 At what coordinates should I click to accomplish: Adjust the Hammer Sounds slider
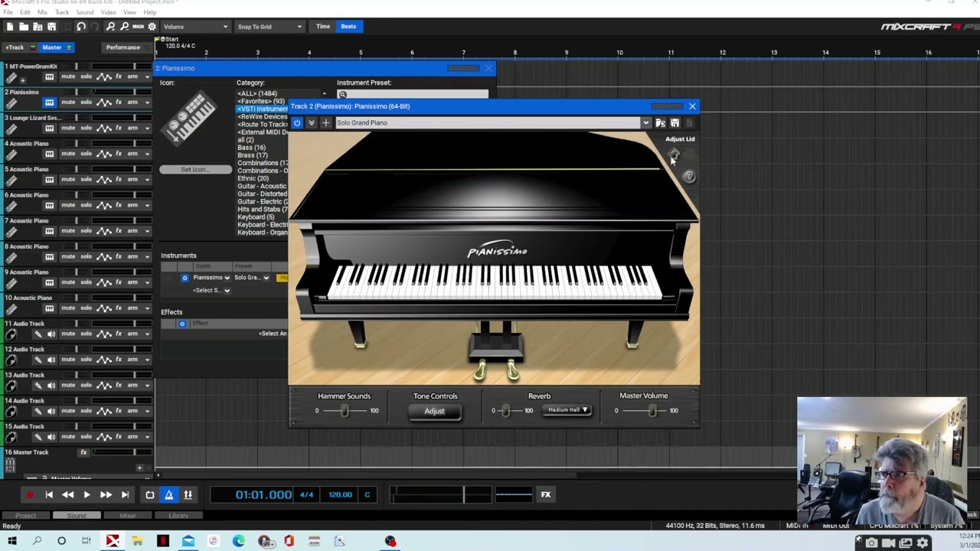point(345,411)
